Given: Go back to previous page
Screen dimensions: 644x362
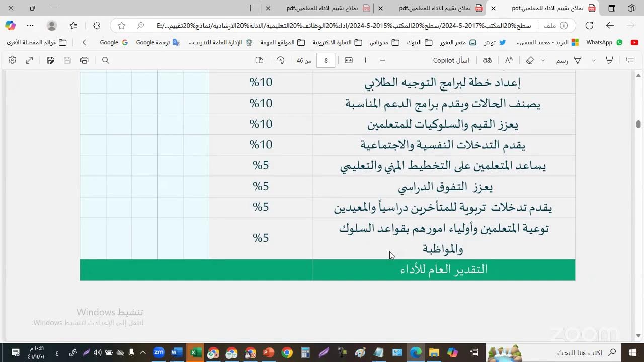Looking at the screenshot, I should point(610,25).
